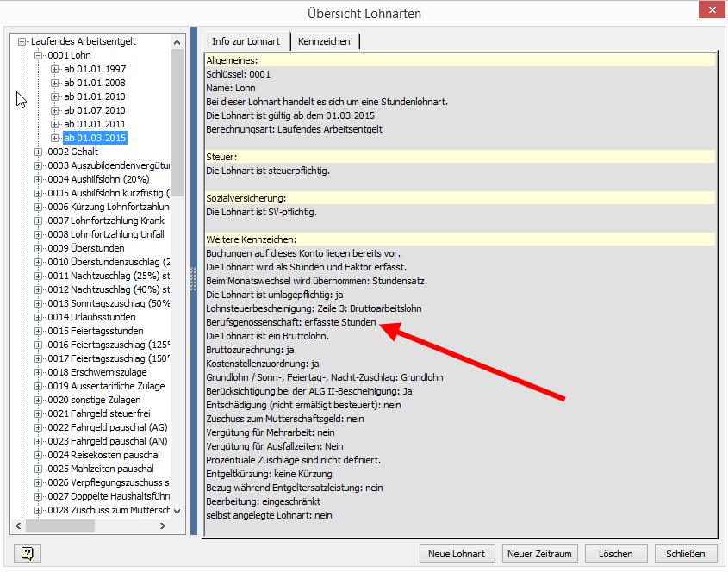The image size is (728, 572).
Task: Click horizontal scrollbar right arrow
Action: (x=163, y=526)
